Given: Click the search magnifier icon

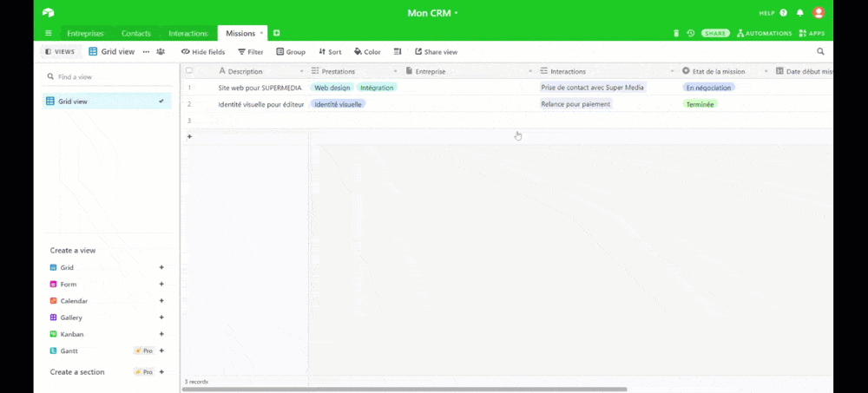Looking at the screenshot, I should coord(820,51).
